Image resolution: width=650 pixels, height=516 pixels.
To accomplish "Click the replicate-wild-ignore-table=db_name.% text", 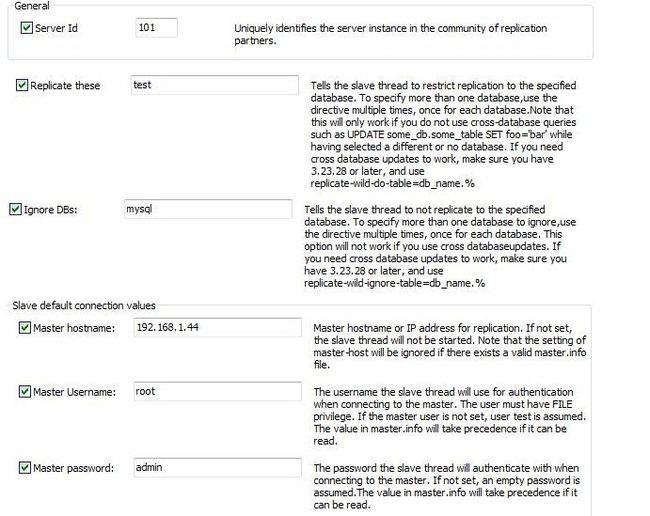I will pos(394,283).
